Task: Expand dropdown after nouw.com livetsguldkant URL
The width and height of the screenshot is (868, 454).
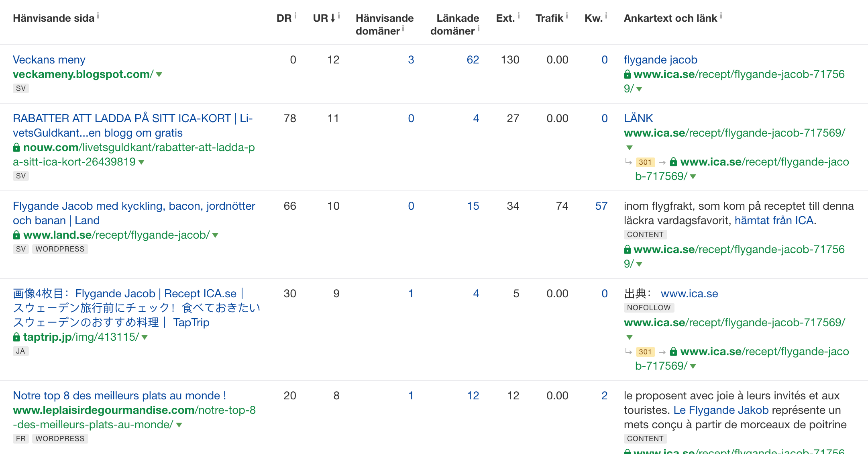Action: tap(141, 162)
